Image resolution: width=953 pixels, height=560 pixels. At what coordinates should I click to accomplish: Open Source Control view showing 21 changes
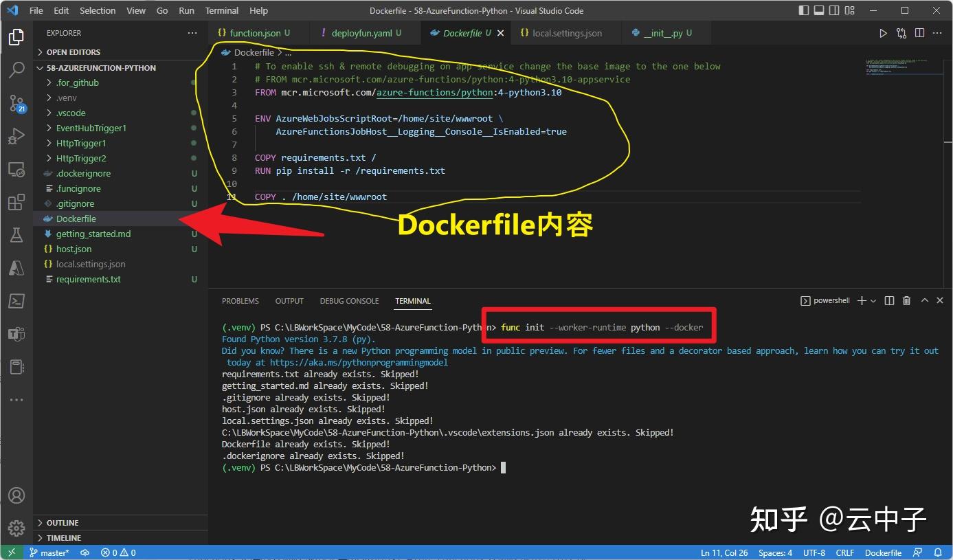point(16,103)
